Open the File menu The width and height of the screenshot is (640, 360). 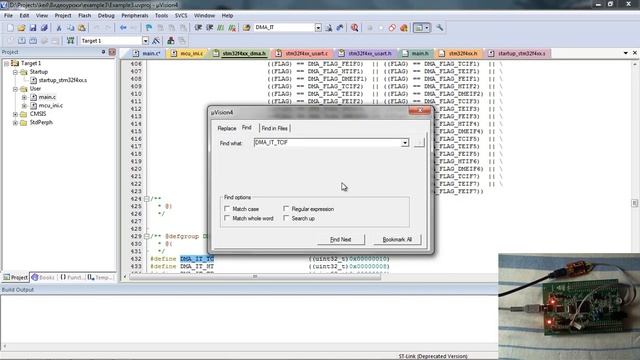click(x=8, y=16)
